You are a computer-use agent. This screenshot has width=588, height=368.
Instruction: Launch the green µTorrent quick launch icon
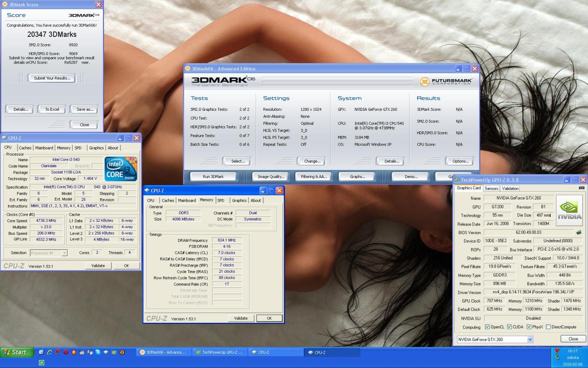(42, 362)
